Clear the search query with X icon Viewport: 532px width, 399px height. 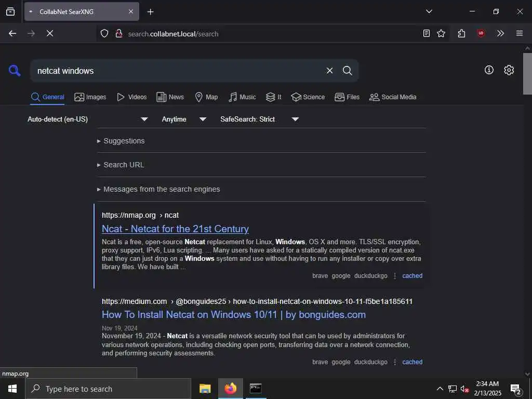[x=329, y=71]
